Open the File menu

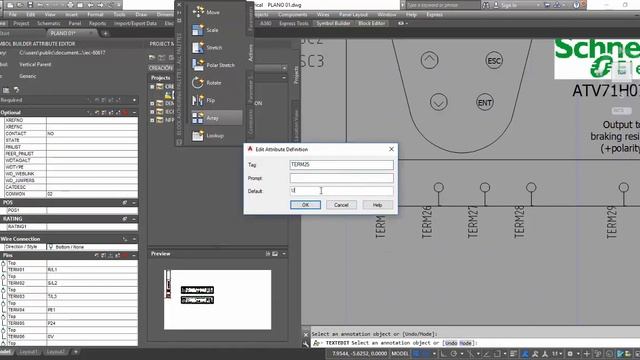pos(13,14)
